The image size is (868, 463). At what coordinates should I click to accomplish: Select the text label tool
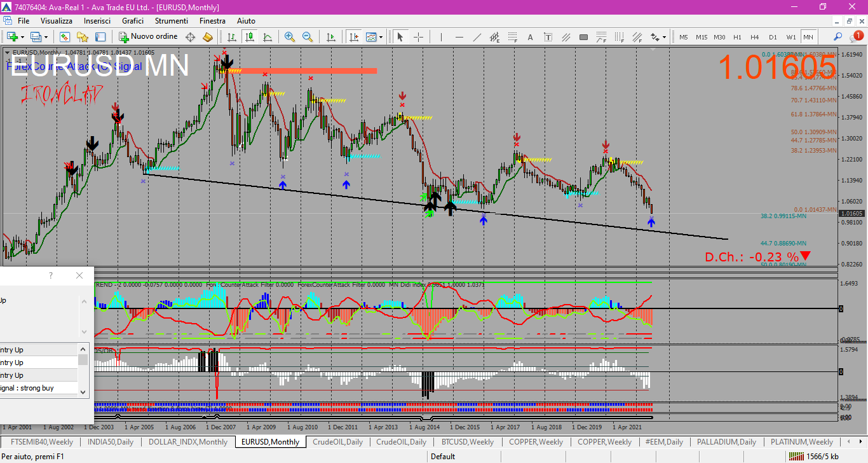coord(548,37)
